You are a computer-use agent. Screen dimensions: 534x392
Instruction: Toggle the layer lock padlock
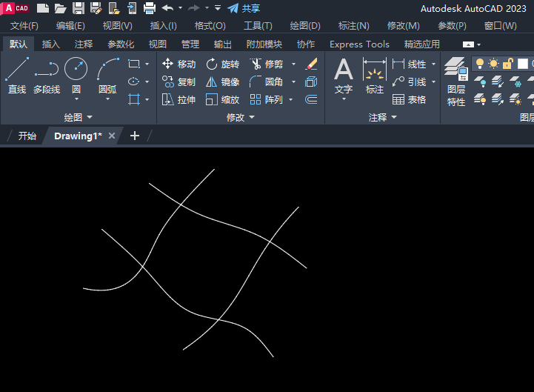(507, 64)
